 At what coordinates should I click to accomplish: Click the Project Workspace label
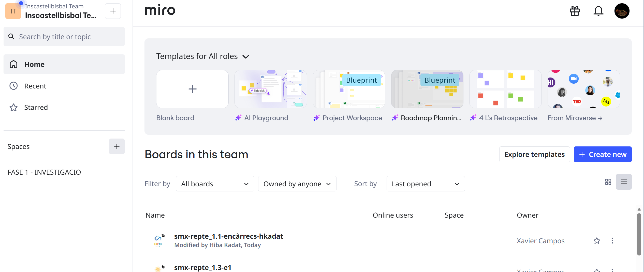[352, 118]
